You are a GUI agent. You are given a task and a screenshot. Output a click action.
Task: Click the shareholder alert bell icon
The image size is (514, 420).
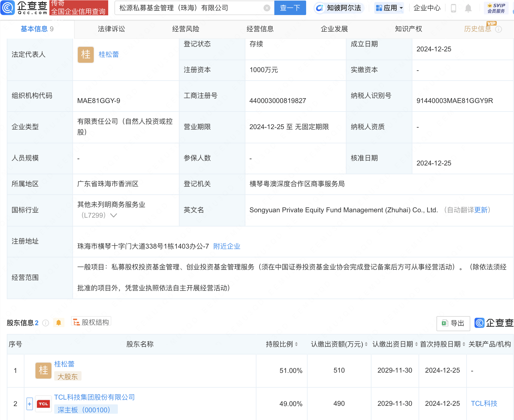point(58,323)
